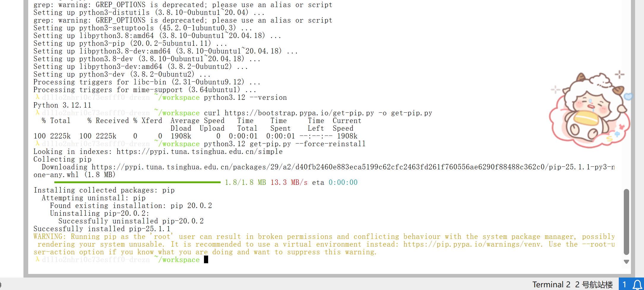Click the scroll-down arrow below scrollbar
Viewport: 644px width, 290px height.
point(626,262)
